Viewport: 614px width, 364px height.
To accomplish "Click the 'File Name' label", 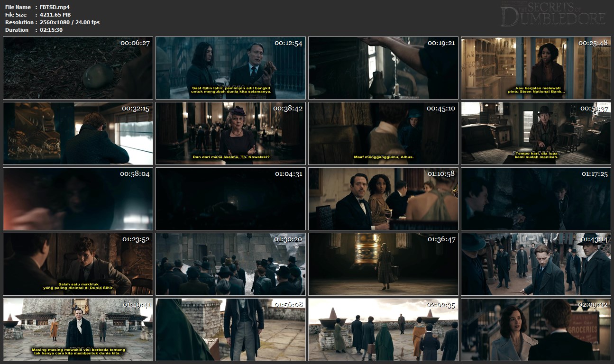I will pos(18,7).
